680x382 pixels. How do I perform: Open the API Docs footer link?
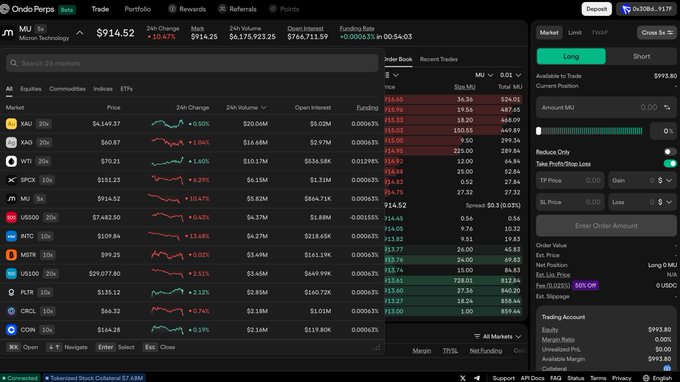pos(532,378)
